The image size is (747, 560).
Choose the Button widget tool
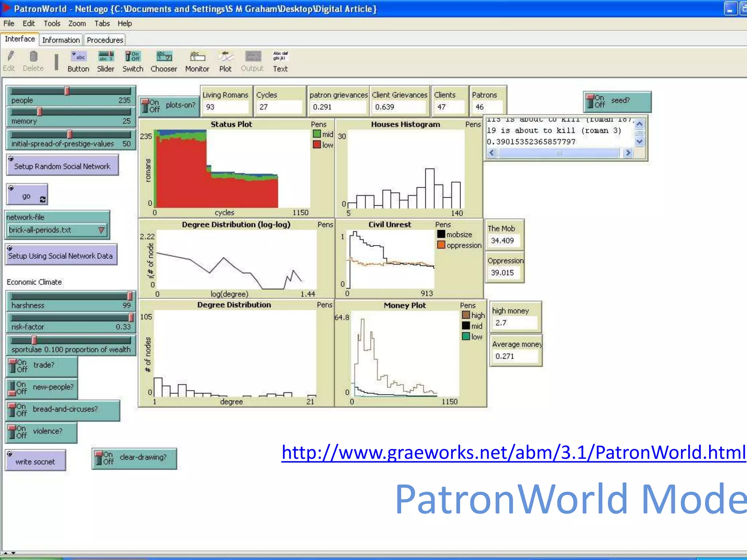point(78,61)
